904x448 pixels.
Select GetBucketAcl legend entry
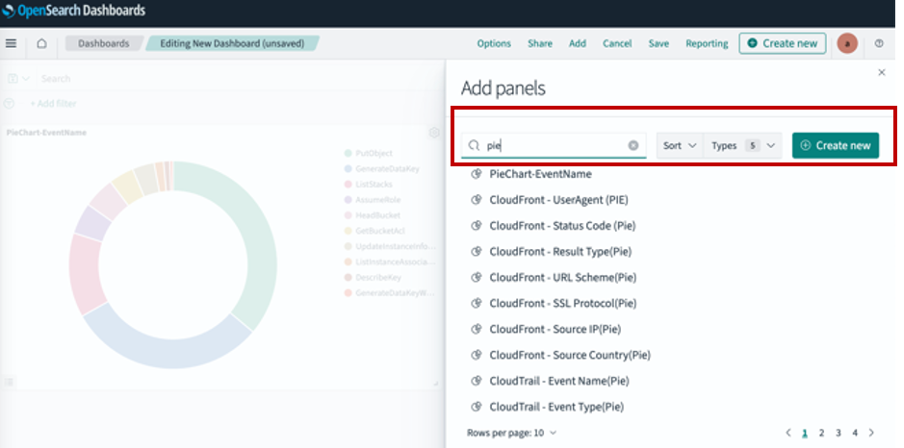380,231
